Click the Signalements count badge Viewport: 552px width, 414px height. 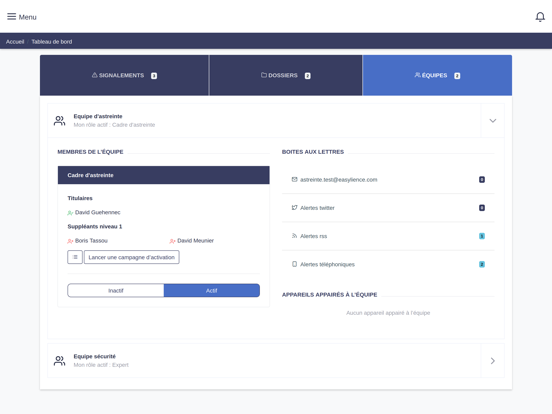(154, 76)
